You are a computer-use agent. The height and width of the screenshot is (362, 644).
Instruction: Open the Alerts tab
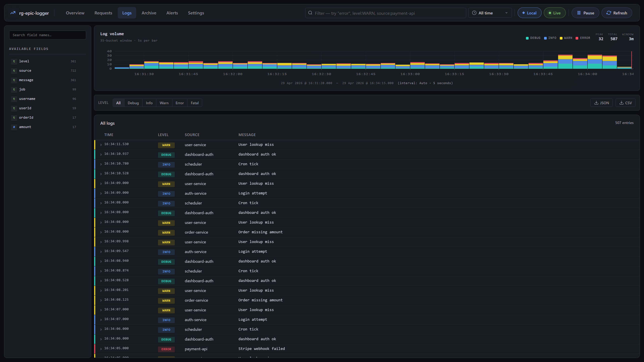tap(172, 13)
